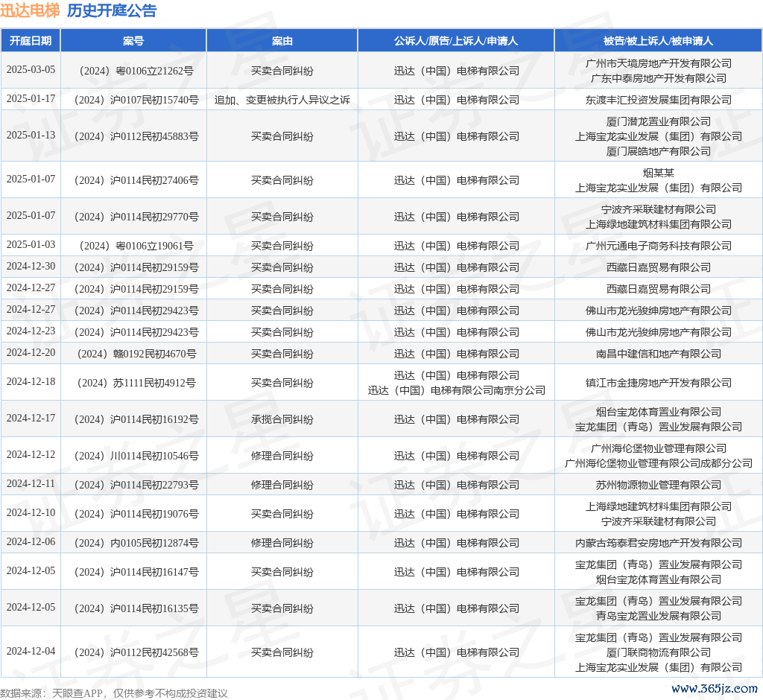Select the 开庭日期 column header
763x700 pixels.
pos(31,41)
